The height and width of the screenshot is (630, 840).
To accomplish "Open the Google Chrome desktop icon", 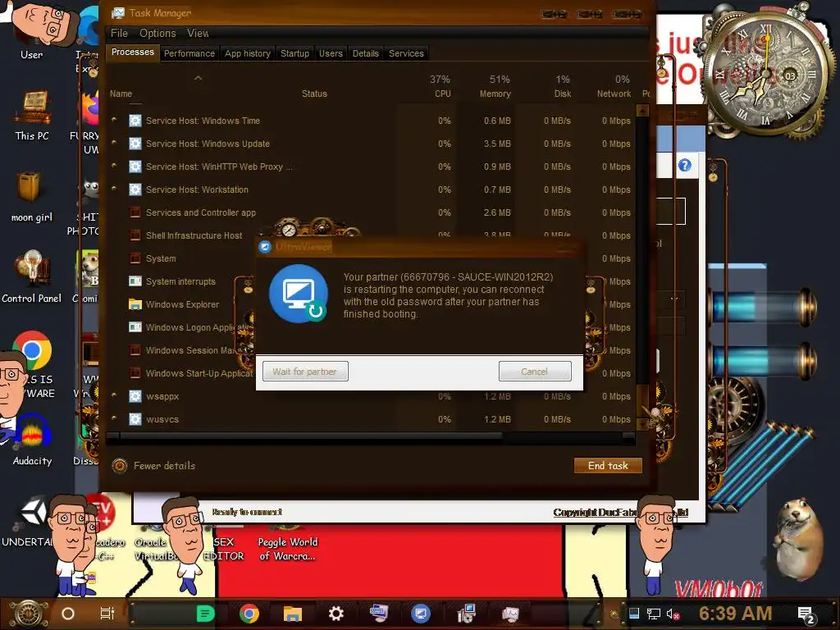I will coord(32,350).
